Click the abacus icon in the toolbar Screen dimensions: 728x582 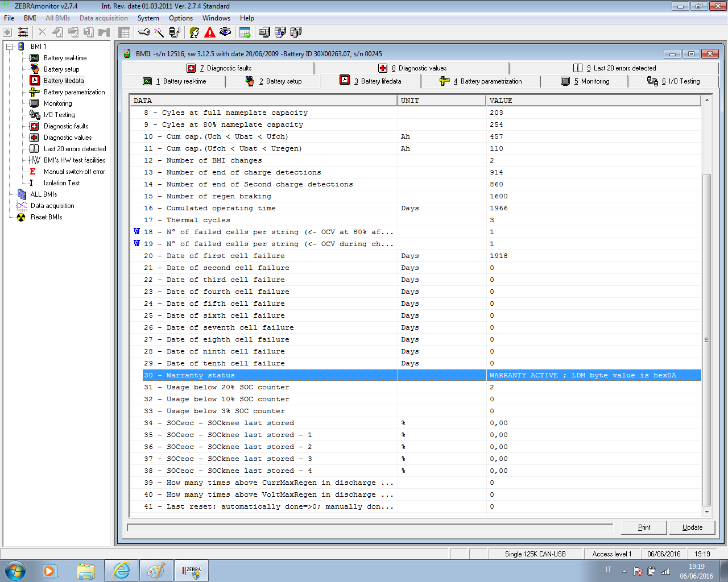tap(23, 32)
